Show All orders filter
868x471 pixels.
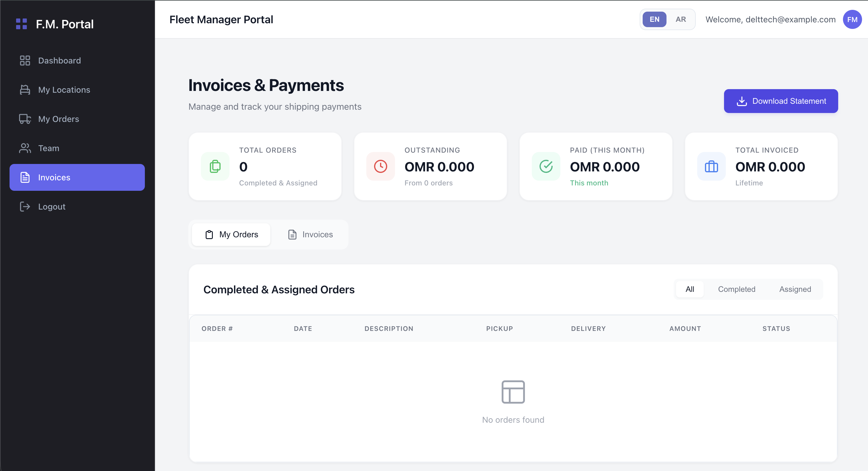pyautogui.click(x=690, y=289)
